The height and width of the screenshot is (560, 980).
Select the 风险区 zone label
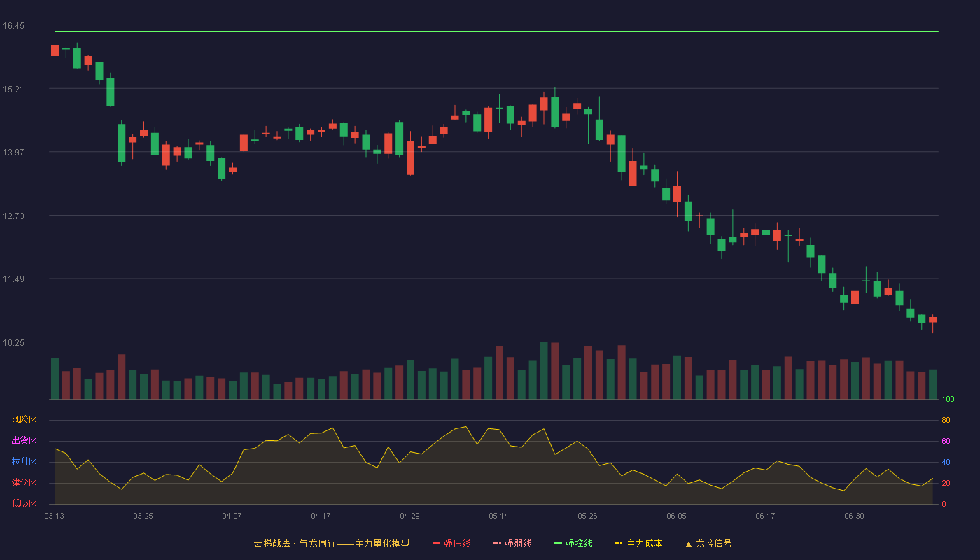24,420
